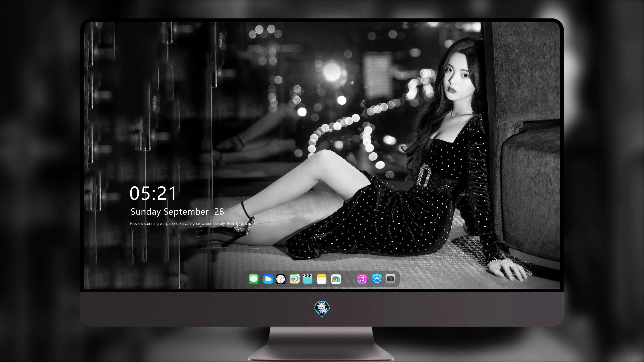Launch the Camera app from the dock
The width and height of the screenshot is (644, 362).
(390, 279)
